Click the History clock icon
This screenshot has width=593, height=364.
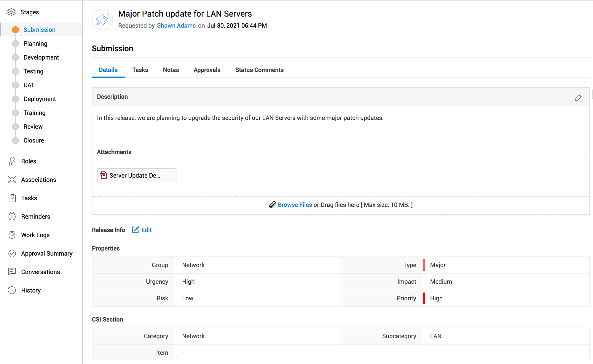[12, 290]
